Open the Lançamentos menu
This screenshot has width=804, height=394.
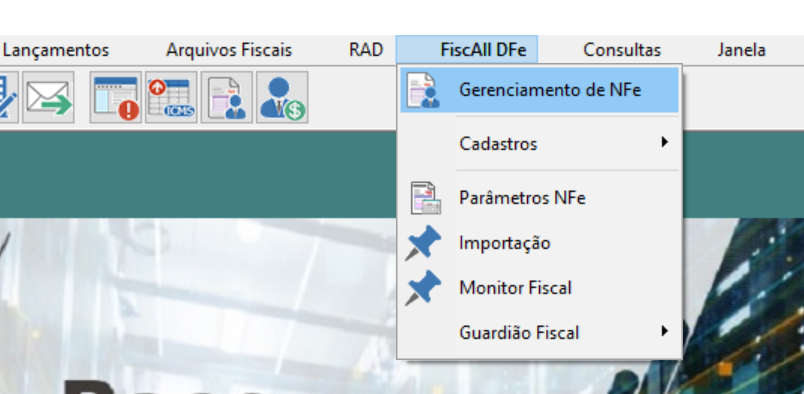click(55, 50)
